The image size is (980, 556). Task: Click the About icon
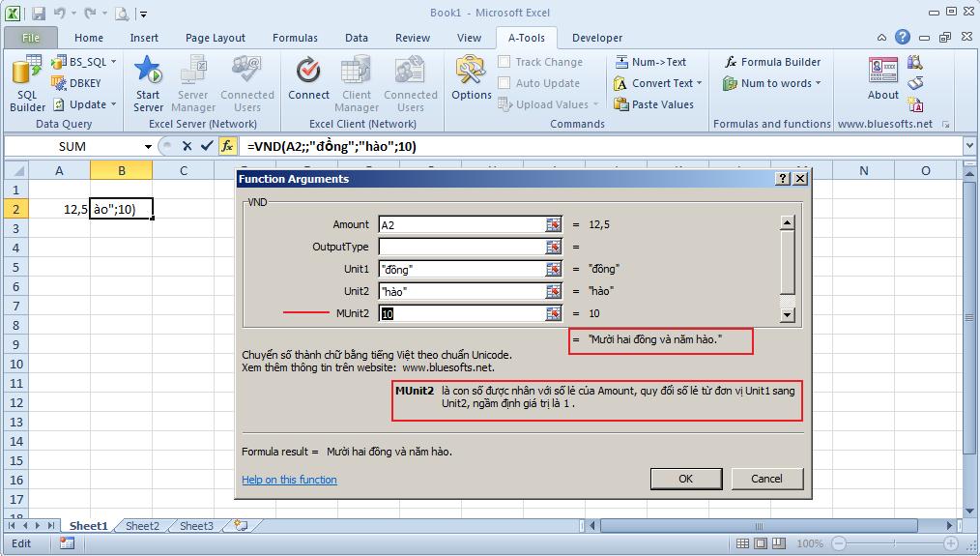tap(882, 79)
